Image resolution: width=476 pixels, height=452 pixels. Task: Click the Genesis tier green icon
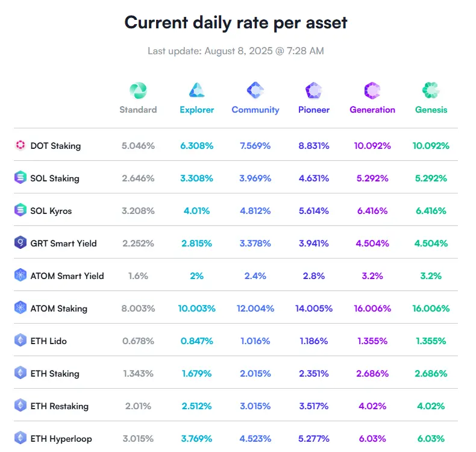431,90
